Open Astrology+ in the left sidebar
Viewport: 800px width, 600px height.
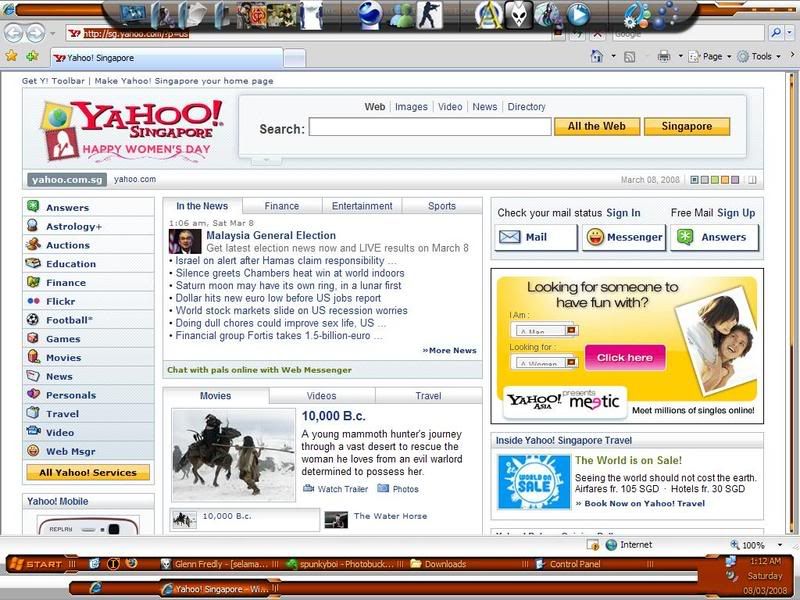(x=74, y=227)
